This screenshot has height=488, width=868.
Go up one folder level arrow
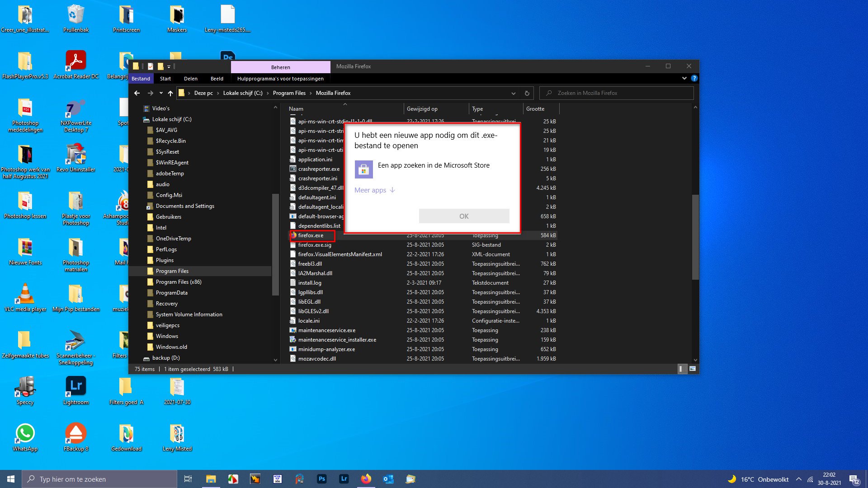click(170, 93)
